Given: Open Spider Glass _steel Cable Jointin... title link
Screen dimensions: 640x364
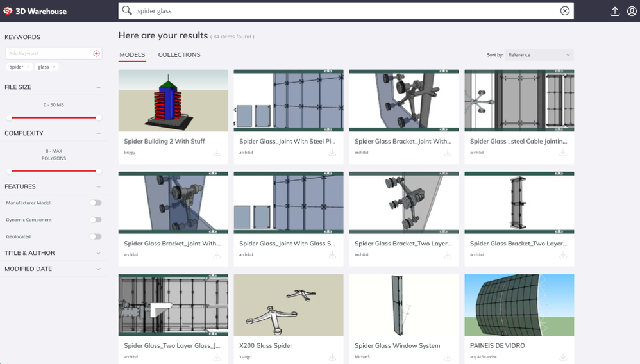Looking at the screenshot, I should (x=518, y=141).
